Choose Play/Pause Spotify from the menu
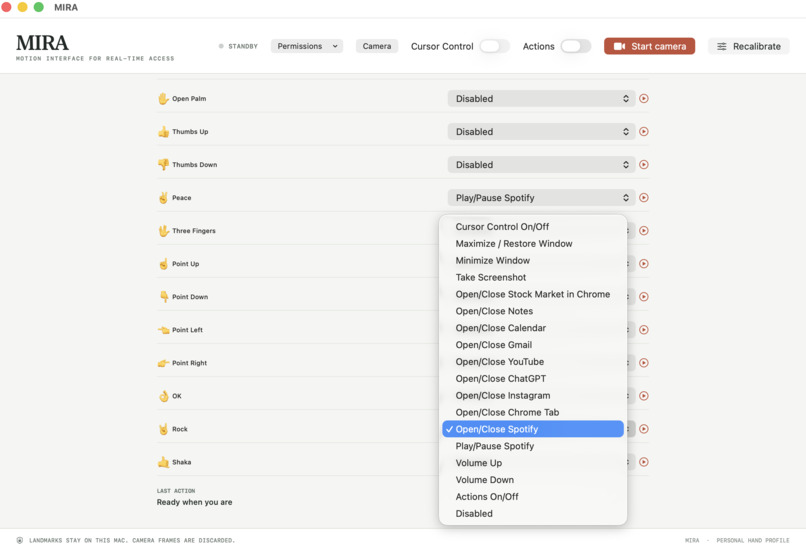This screenshot has width=806, height=547. coord(533,446)
